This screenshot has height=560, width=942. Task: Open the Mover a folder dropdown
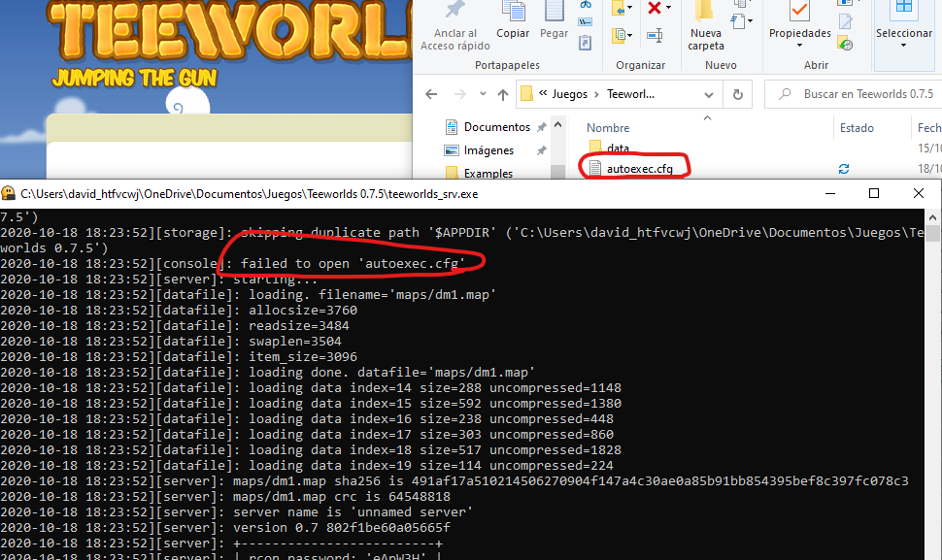tap(620, 9)
